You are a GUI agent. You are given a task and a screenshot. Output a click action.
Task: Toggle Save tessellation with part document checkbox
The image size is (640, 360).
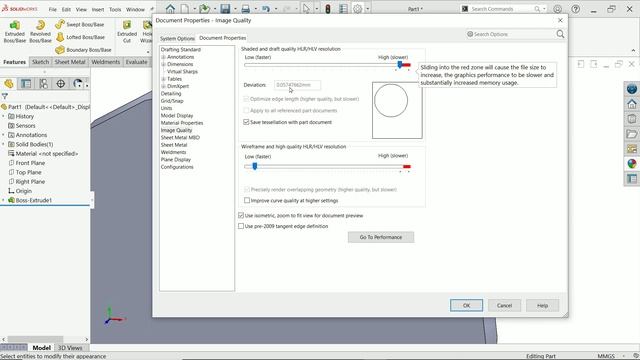click(246, 122)
